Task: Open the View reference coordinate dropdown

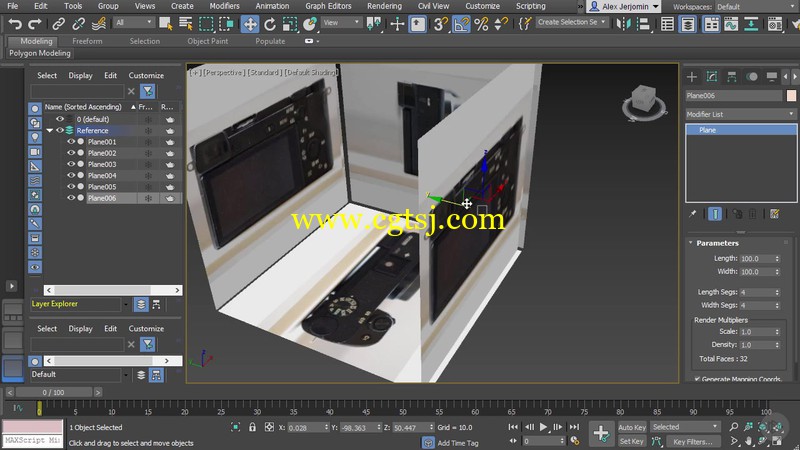Action: click(x=341, y=22)
